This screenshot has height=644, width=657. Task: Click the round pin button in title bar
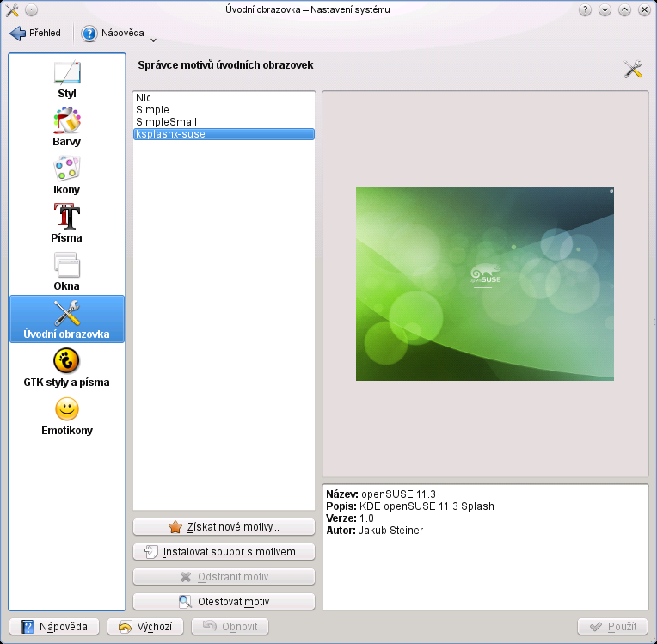[32, 9]
